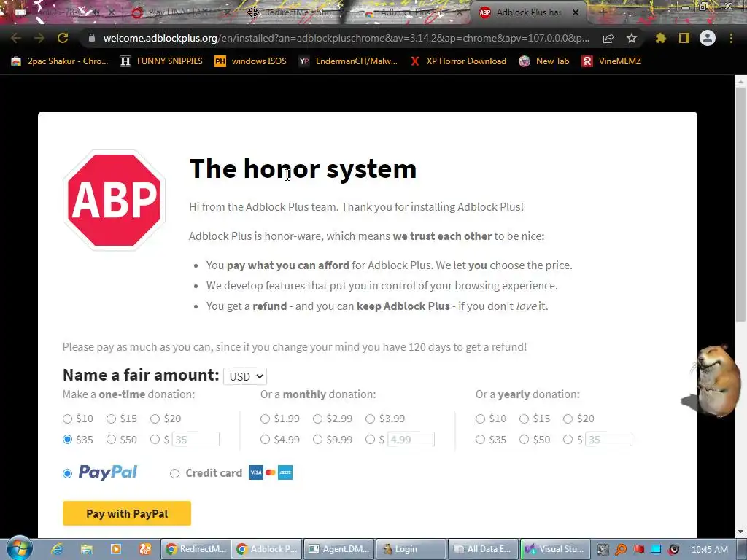The width and height of the screenshot is (747, 560).
Task: Pick the $20 yearly donation
Action: click(568, 419)
